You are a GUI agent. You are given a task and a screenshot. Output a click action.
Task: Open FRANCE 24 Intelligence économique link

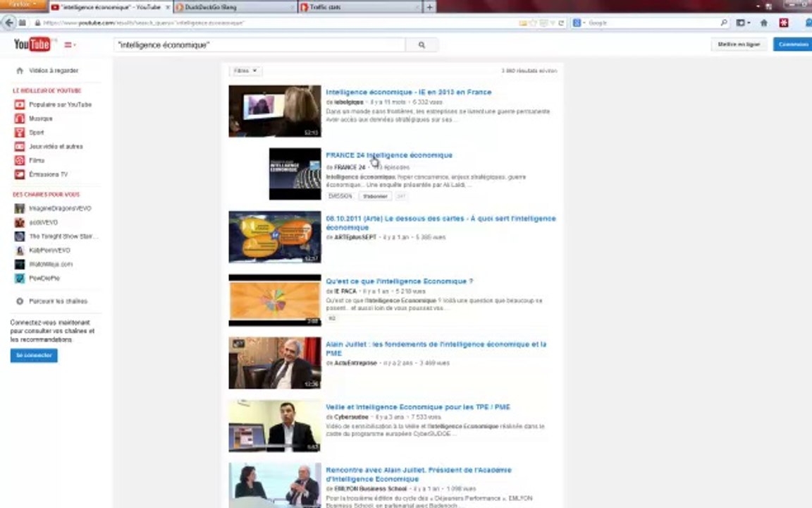coord(389,155)
